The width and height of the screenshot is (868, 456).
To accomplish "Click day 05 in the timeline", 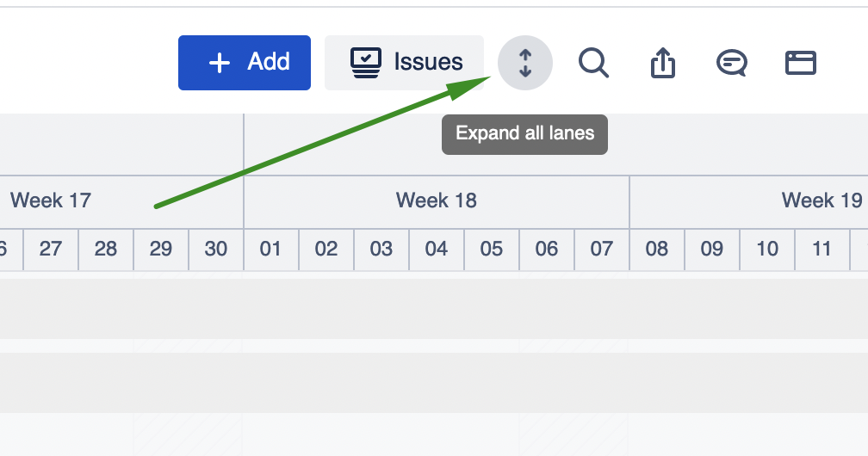I will click(492, 250).
